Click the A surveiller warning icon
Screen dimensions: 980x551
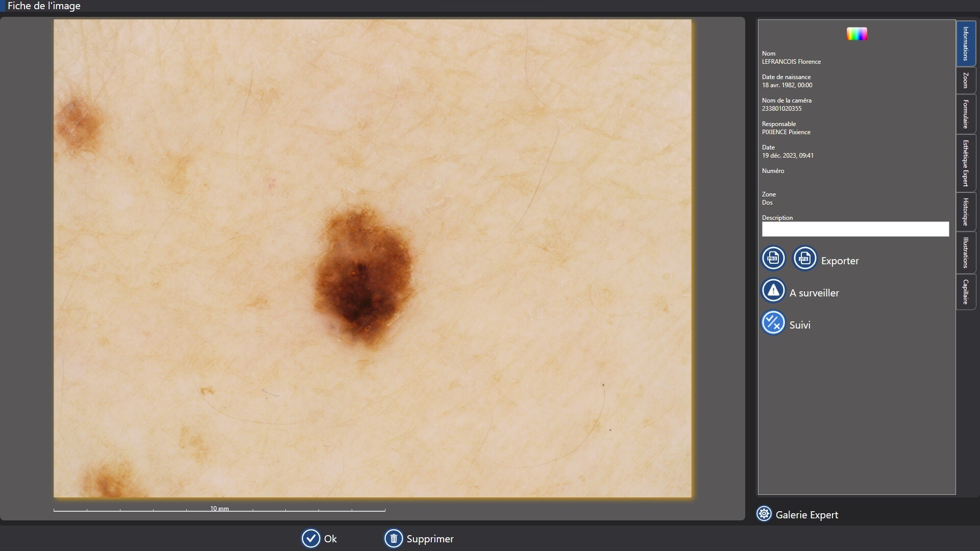(773, 291)
